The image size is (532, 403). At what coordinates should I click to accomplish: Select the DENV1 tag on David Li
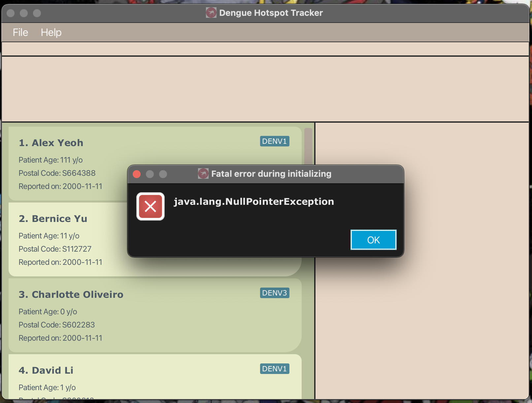pos(275,369)
